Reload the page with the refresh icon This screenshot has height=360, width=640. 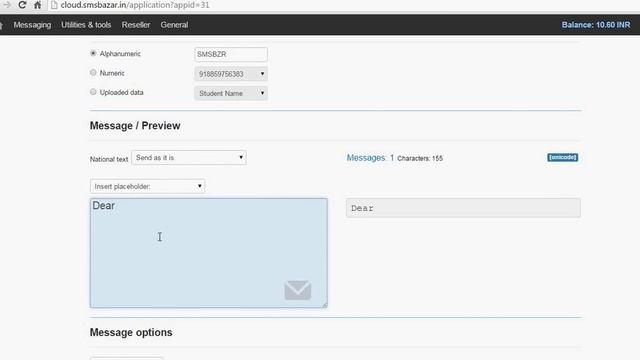(x=22, y=5)
